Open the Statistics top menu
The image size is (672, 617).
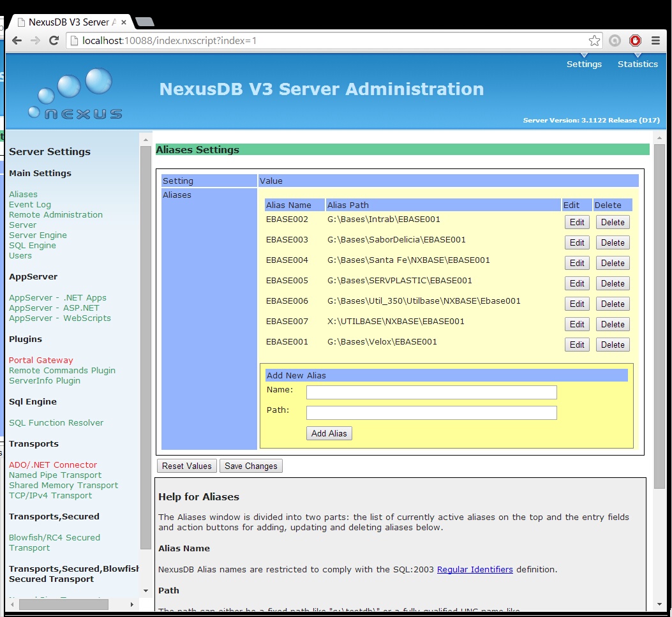(x=638, y=64)
